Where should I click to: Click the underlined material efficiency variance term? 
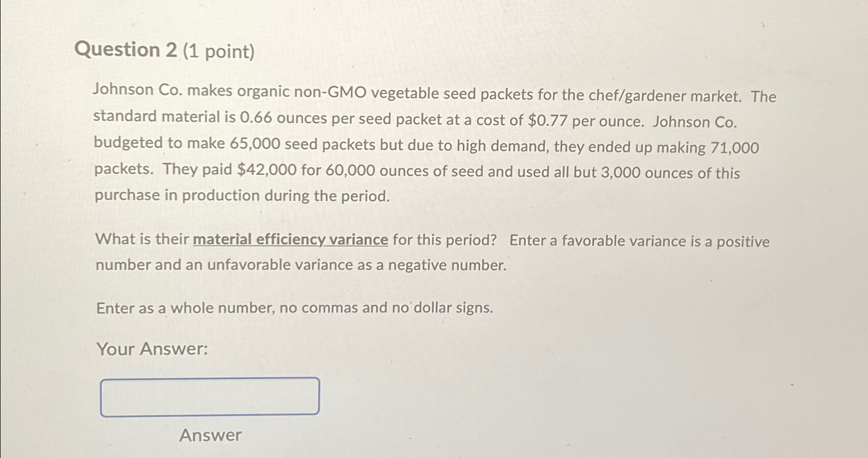[290, 240]
